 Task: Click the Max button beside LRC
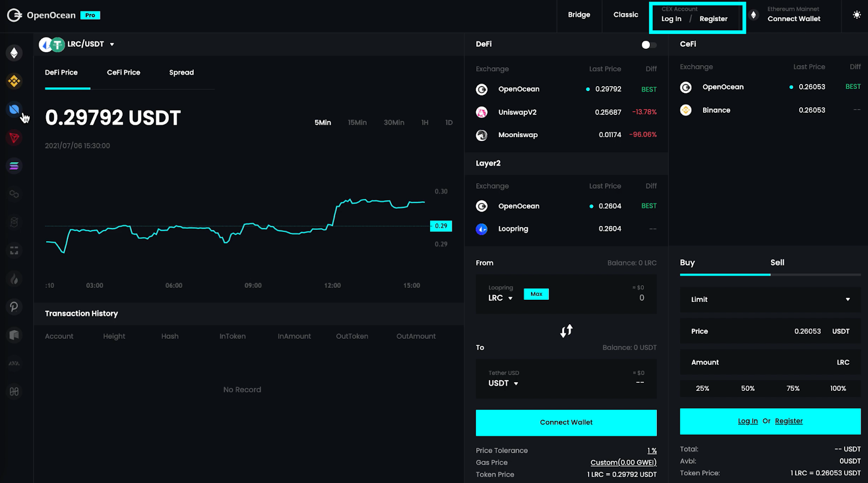tap(536, 294)
